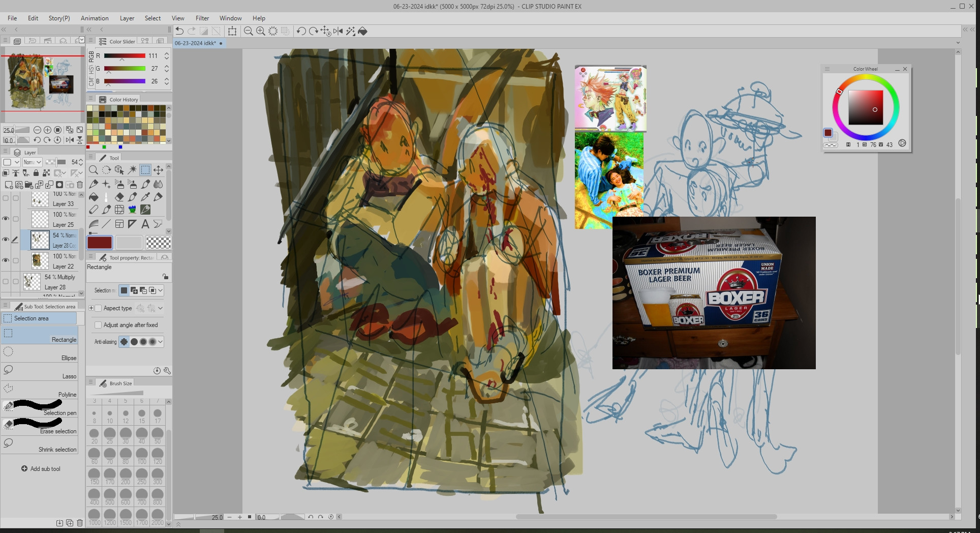Click Add sub tool
Screen dimensions: 980x533
click(x=41, y=469)
